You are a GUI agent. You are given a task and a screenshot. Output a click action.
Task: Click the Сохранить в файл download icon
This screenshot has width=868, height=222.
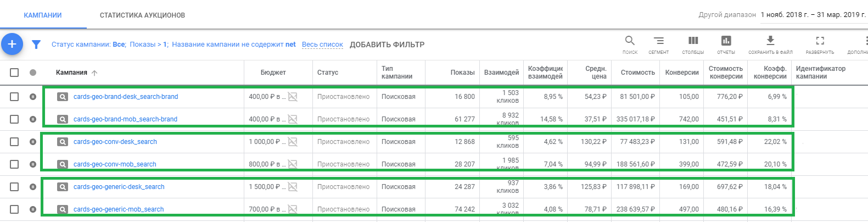[770, 41]
